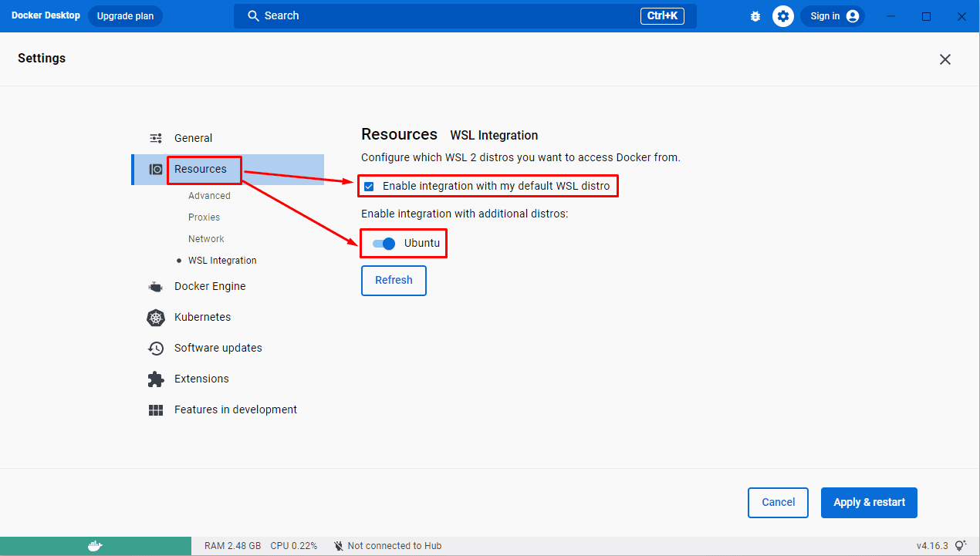Viewport: 980px width, 556px height.
Task: Click into the Search field
Action: coord(465,15)
